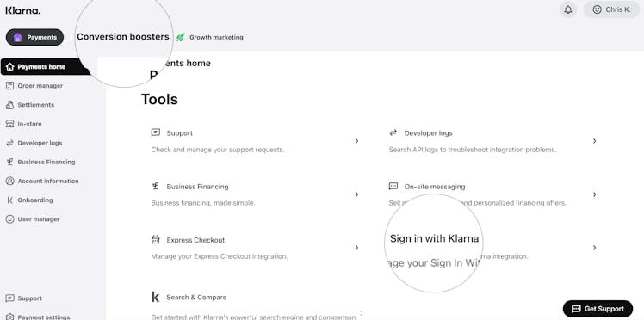The width and height of the screenshot is (644, 320).
Task: Click the Growth marketing rocket icon
Action: [180, 37]
